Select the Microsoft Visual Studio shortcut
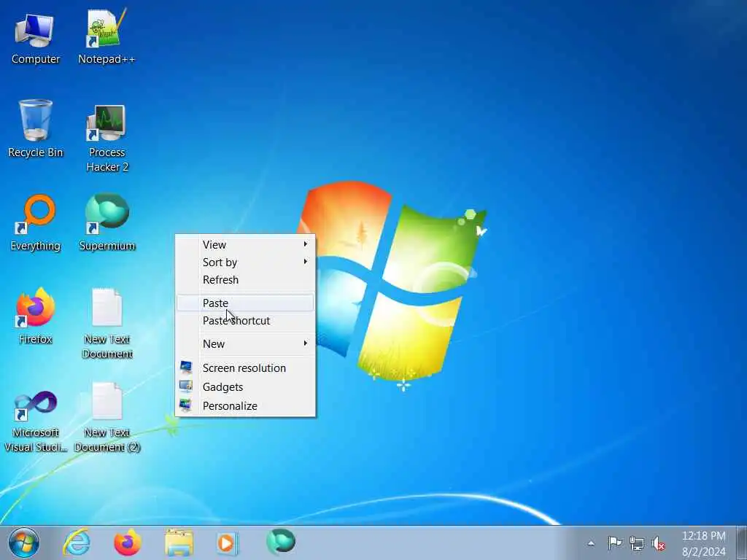This screenshot has width=747, height=560. [36, 421]
